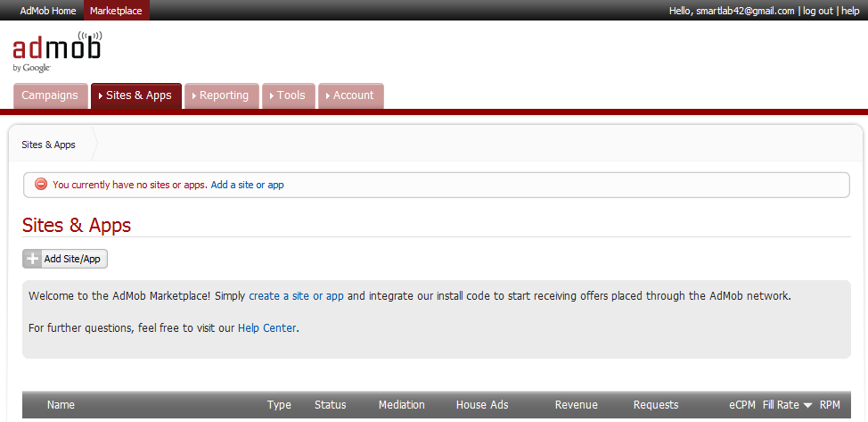868x422 pixels.
Task: Sort table by eCPM column
Action: point(741,405)
